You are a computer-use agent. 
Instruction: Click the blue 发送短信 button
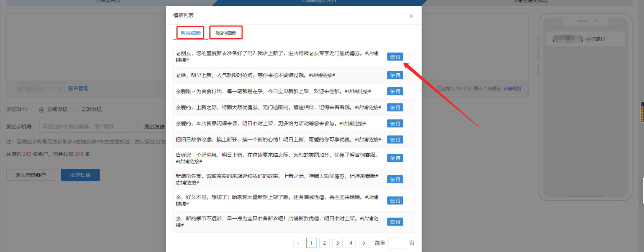coord(80,175)
